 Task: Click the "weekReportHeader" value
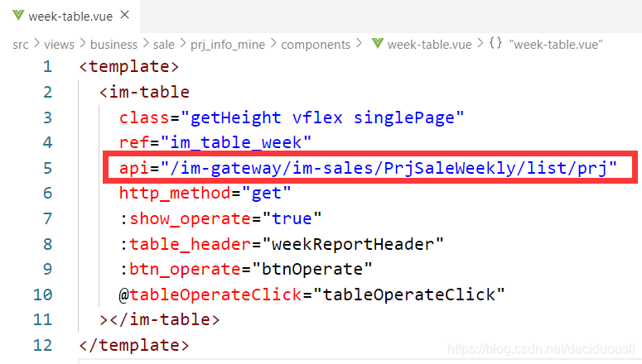pyautogui.click(x=353, y=244)
